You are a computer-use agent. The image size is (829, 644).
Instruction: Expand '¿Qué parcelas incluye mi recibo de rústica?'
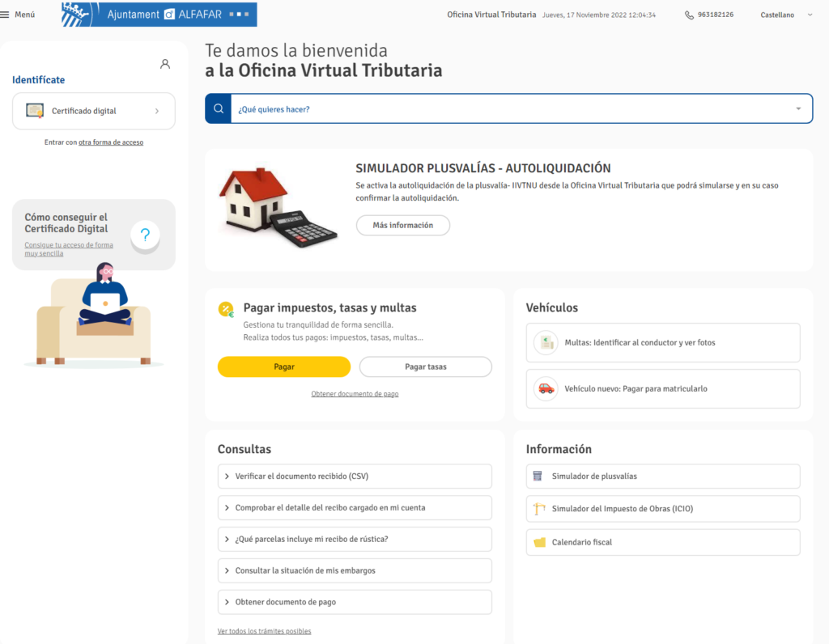click(355, 540)
